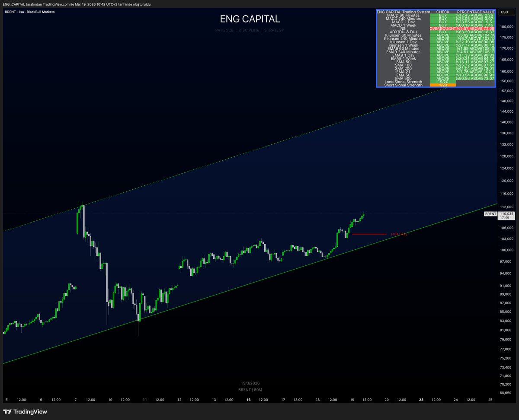Click the 68,650 price axis label
The height and width of the screenshot is (420, 519).
(x=506, y=393)
